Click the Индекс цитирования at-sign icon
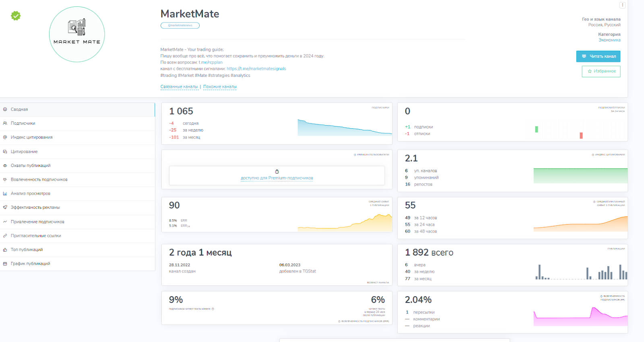Image resolution: width=644 pixels, height=342 pixels. coord(5,137)
